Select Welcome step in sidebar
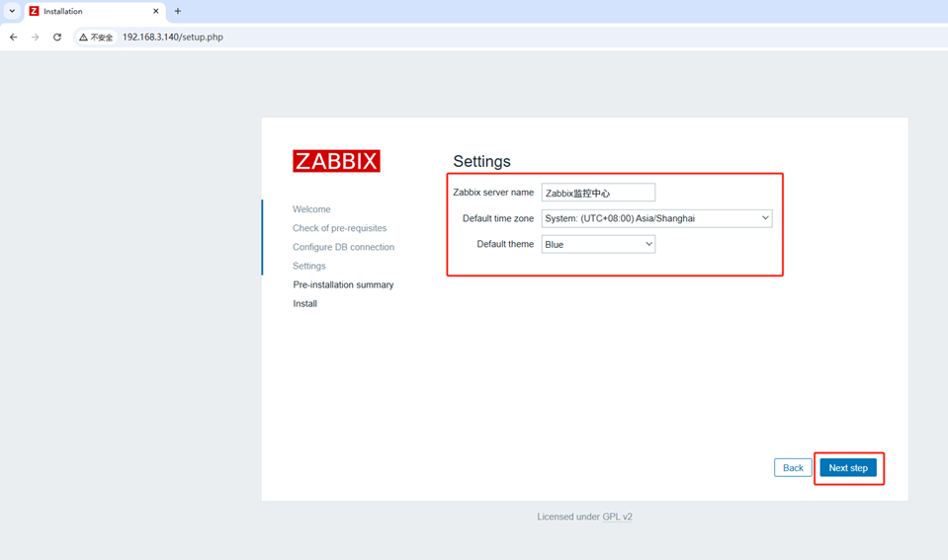 311,209
